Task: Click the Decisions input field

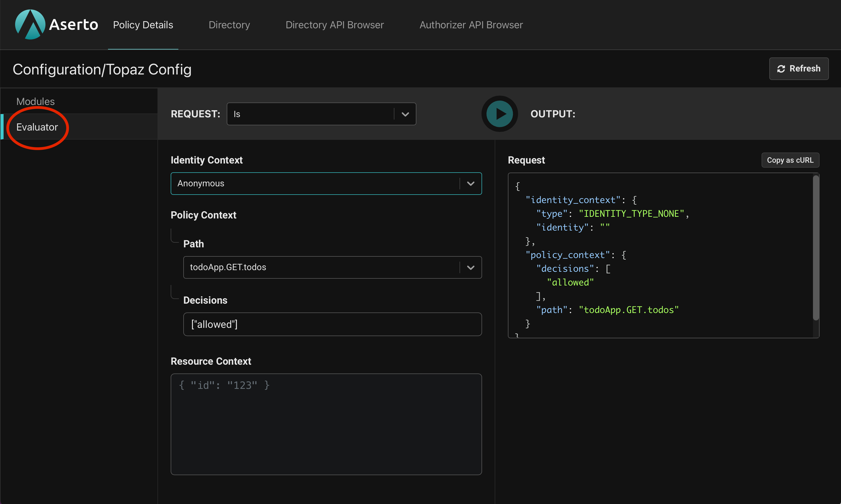Action: pyautogui.click(x=333, y=324)
